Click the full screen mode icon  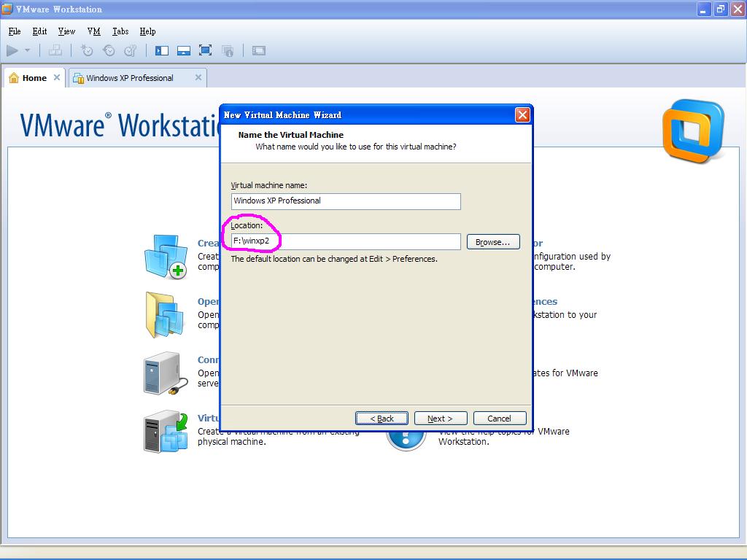[x=205, y=50]
